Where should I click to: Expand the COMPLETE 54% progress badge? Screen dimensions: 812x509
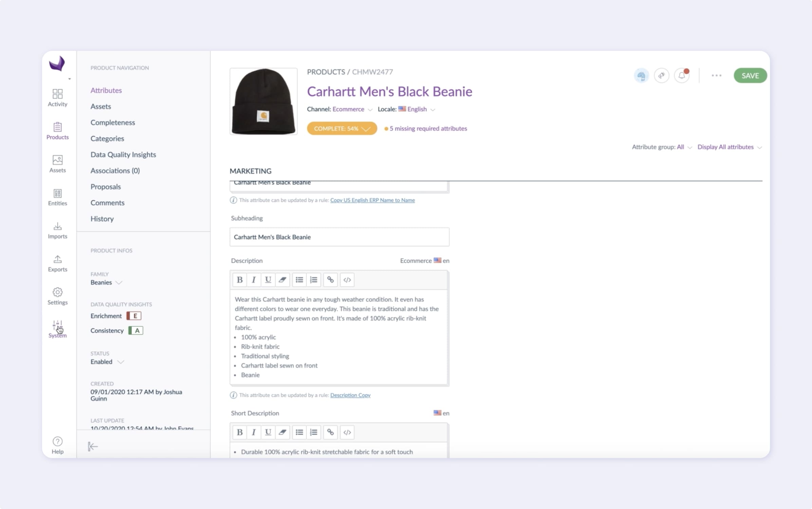(342, 129)
